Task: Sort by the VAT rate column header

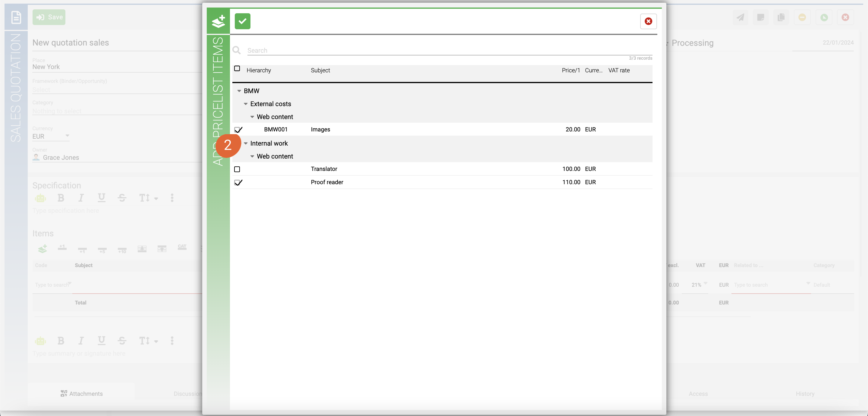Action: pos(619,70)
